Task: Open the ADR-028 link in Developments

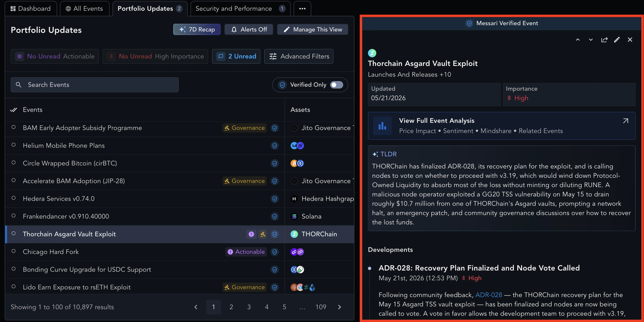Action: tap(488, 295)
